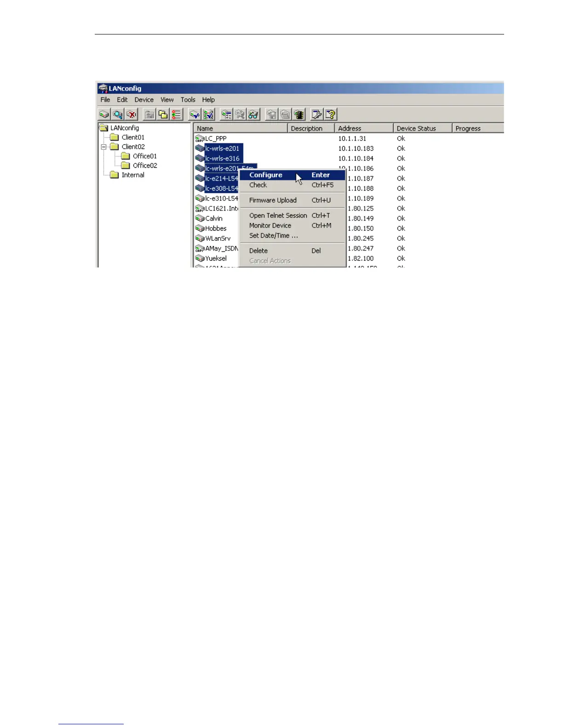Choose Monitor Device from the context menu
Screen dimensions: 563x728
[x=293, y=226]
